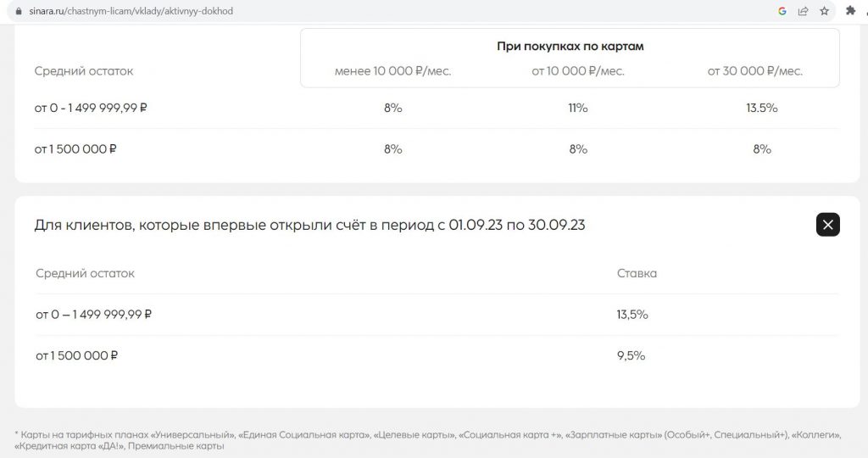Click the 'от 0 - 1 499 999,99 ₽' row

coord(437,108)
